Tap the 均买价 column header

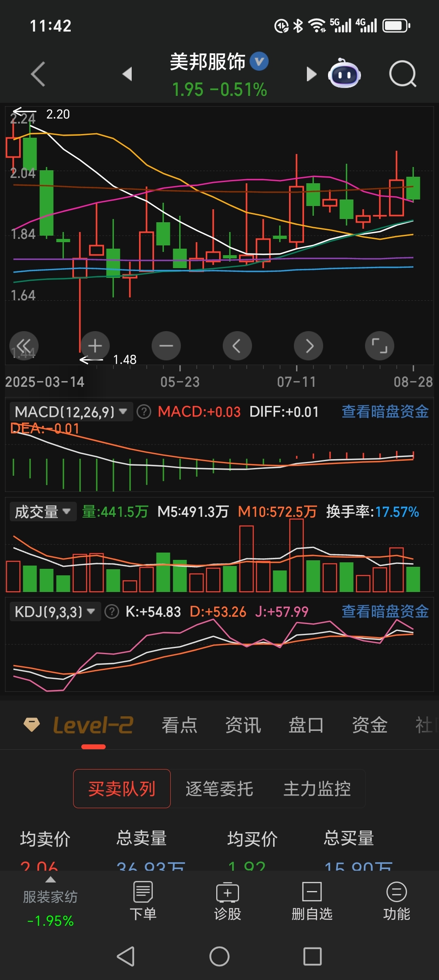point(252,839)
